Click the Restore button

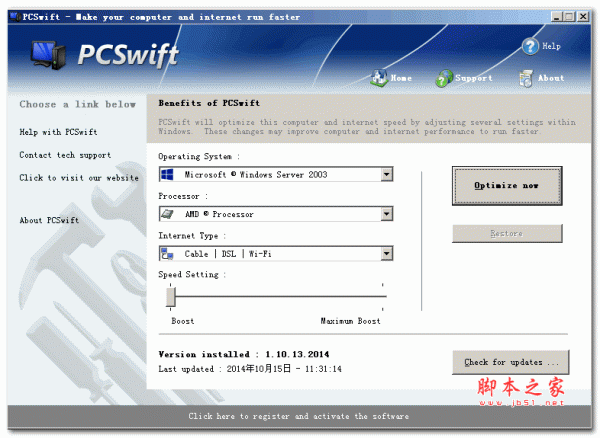pyautogui.click(x=507, y=233)
